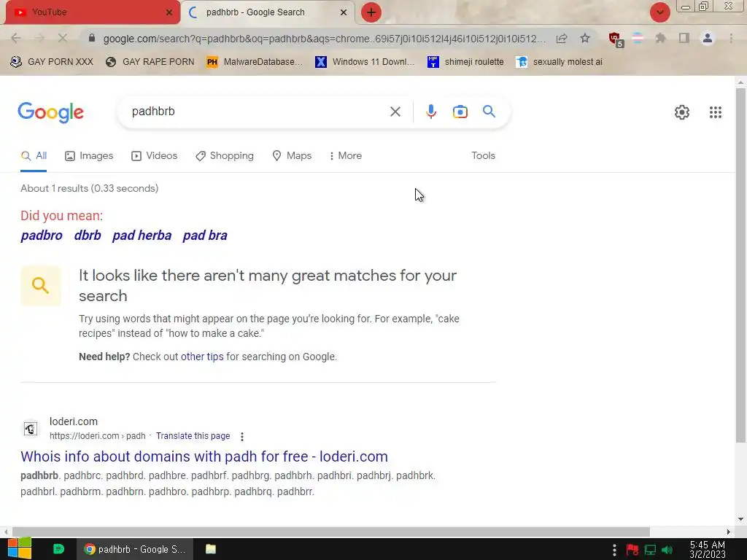Search instead for pad bra

click(x=205, y=236)
